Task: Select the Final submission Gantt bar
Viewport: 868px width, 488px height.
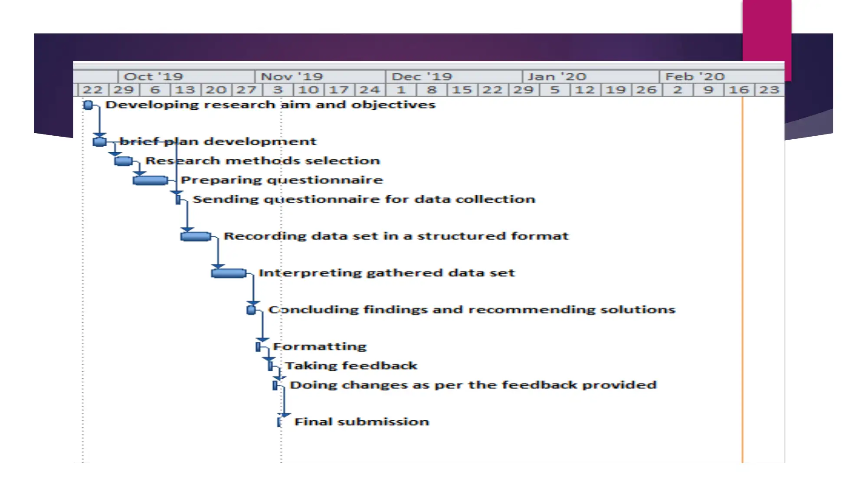Action: click(279, 422)
